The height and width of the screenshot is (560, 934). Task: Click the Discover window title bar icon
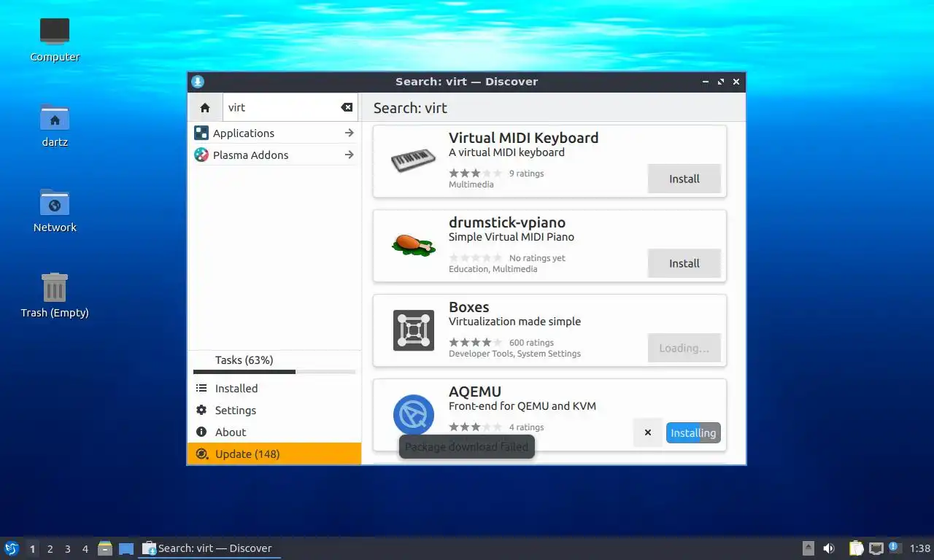[x=197, y=82]
